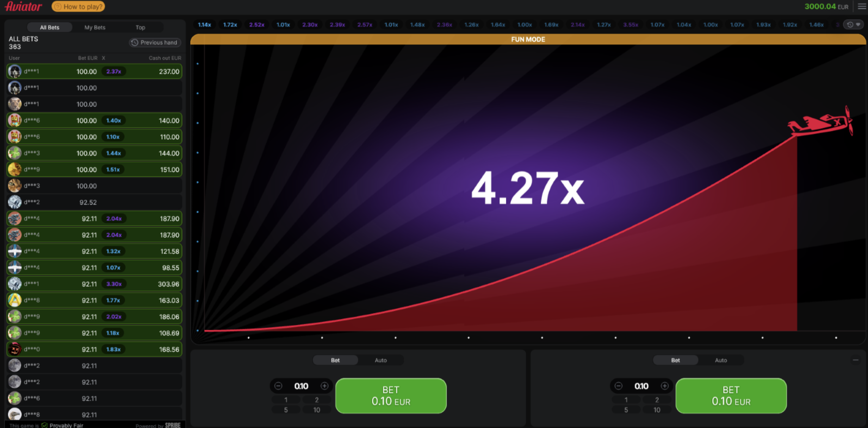Click the bet amount field in right panel
This screenshot has width=868, height=428.
[641, 386]
